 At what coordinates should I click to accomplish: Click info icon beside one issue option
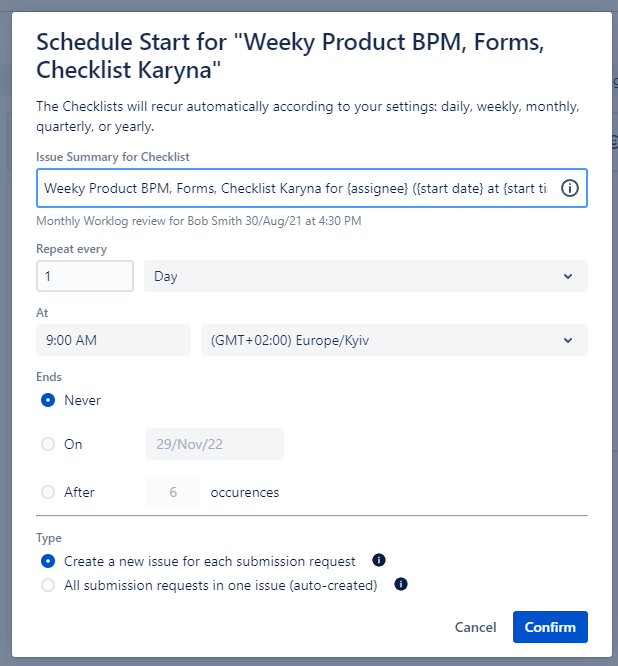[401, 584]
